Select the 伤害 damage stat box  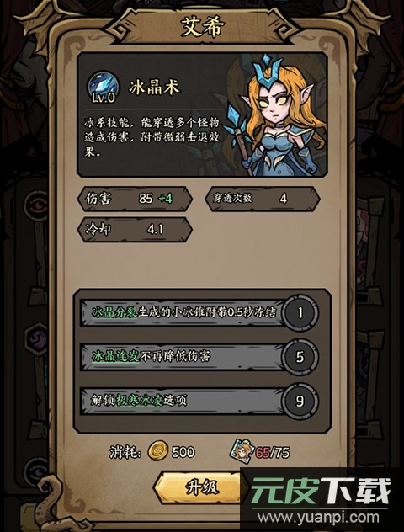(x=135, y=199)
